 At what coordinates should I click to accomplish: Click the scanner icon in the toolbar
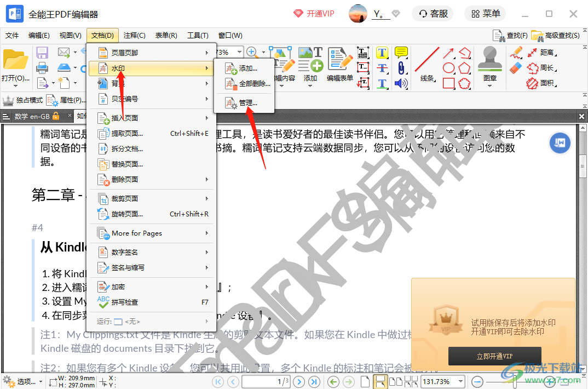pos(64,67)
